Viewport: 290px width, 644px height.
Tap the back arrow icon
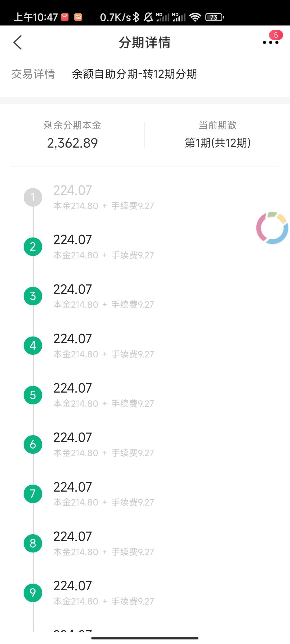point(17,42)
